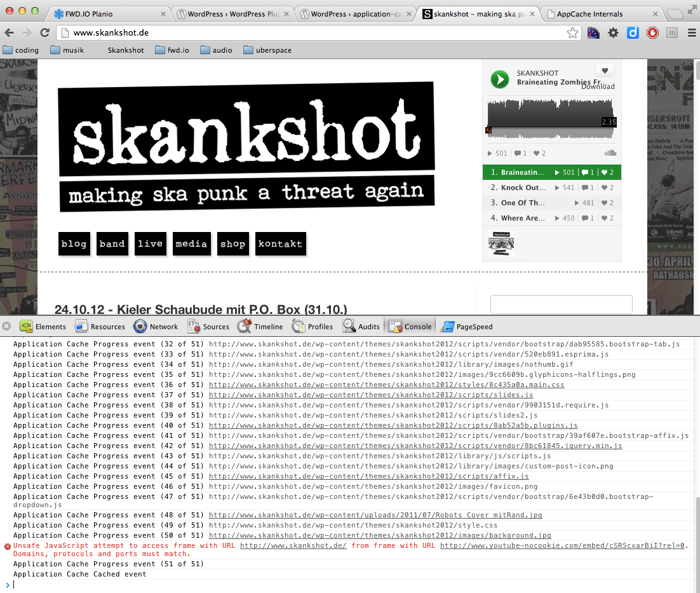Switch to the WordPress Plugins tab
The width and height of the screenshot is (700, 593).
click(232, 14)
